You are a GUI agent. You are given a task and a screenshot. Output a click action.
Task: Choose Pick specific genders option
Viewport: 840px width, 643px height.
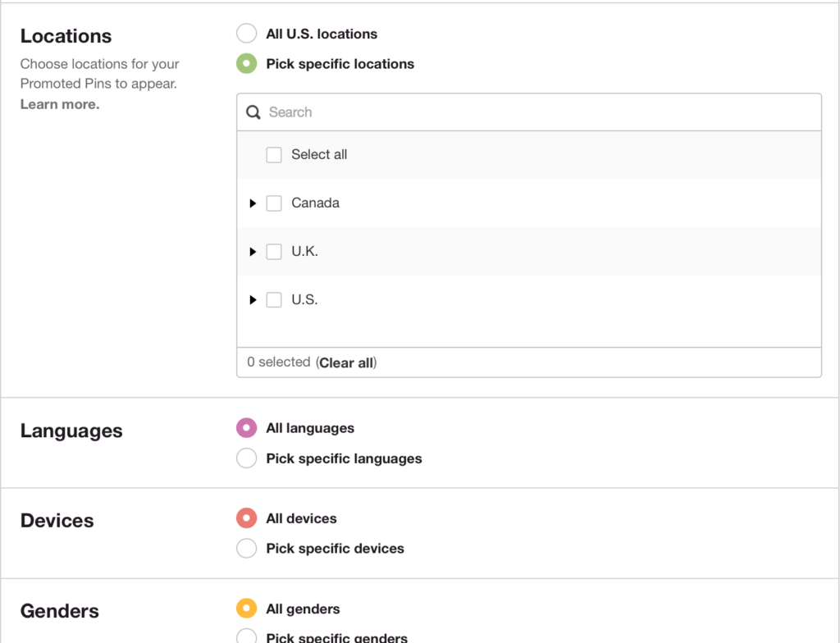coord(246,637)
